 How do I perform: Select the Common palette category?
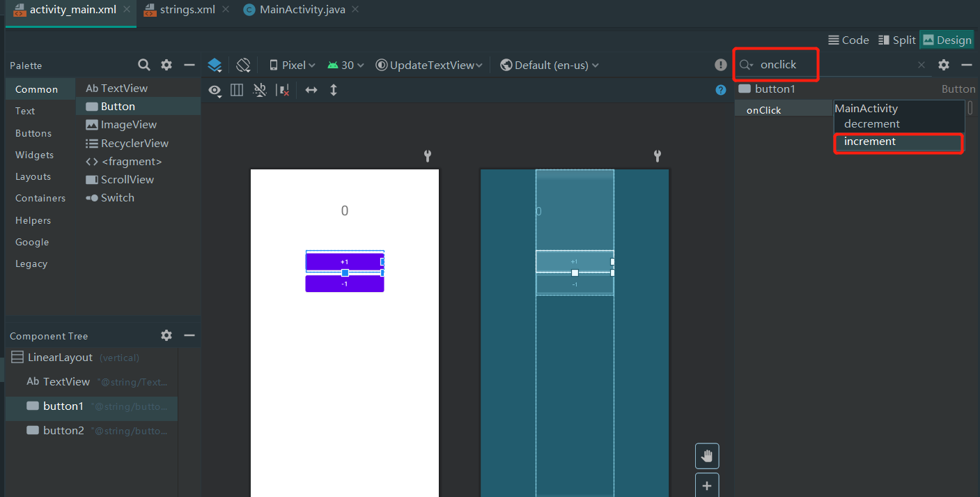coord(40,89)
